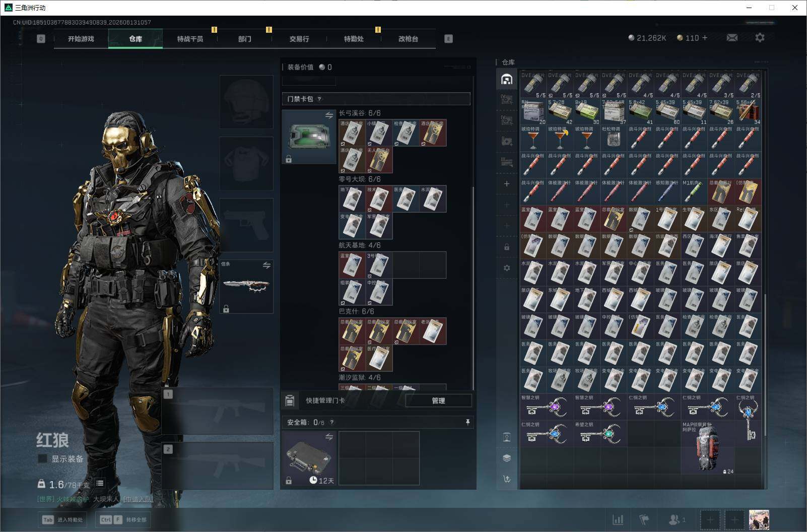Toggle the pin icon on 安全箱 bar
The width and height of the screenshot is (807, 532).
coord(467,422)
